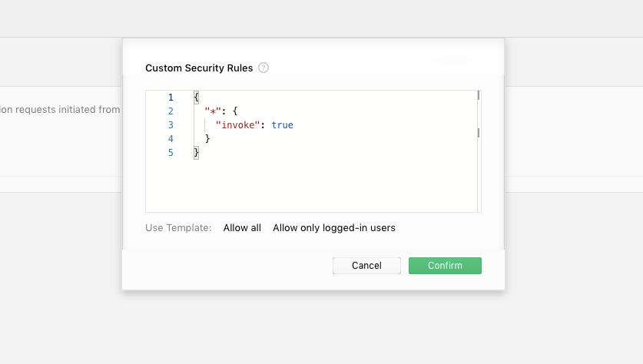Click the help icon beside Custom Security Rules
Image resolution: width=643 pixels, height=364 pixels.
[263, 68]
